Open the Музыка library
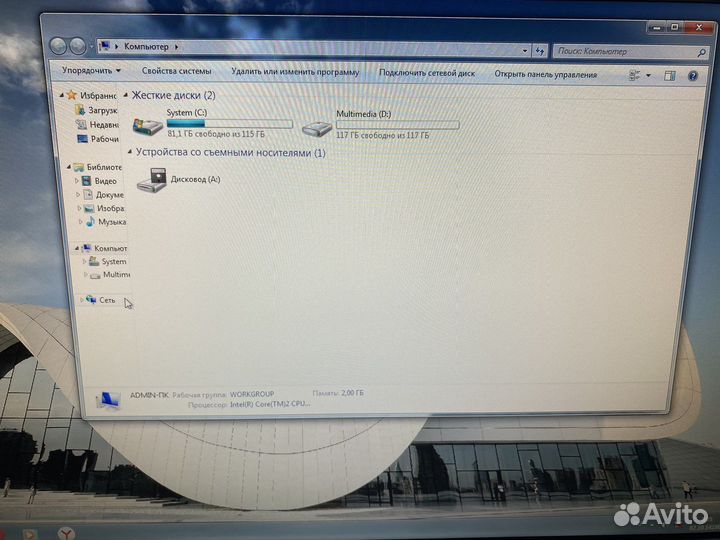720x540 pixels. click(x=106, y=222)
